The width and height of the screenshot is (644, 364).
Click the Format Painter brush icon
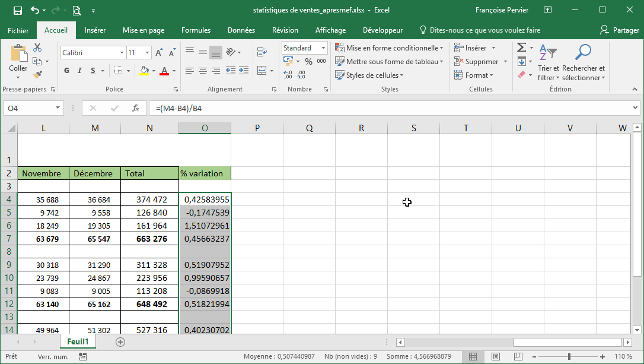pyautogui.click(x=37, y=75)
